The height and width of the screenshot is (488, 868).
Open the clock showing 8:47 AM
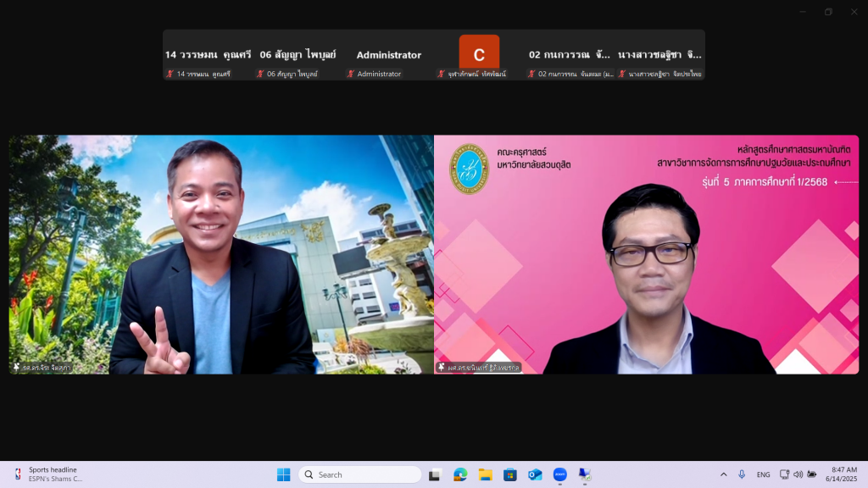(x=839, y=474)
